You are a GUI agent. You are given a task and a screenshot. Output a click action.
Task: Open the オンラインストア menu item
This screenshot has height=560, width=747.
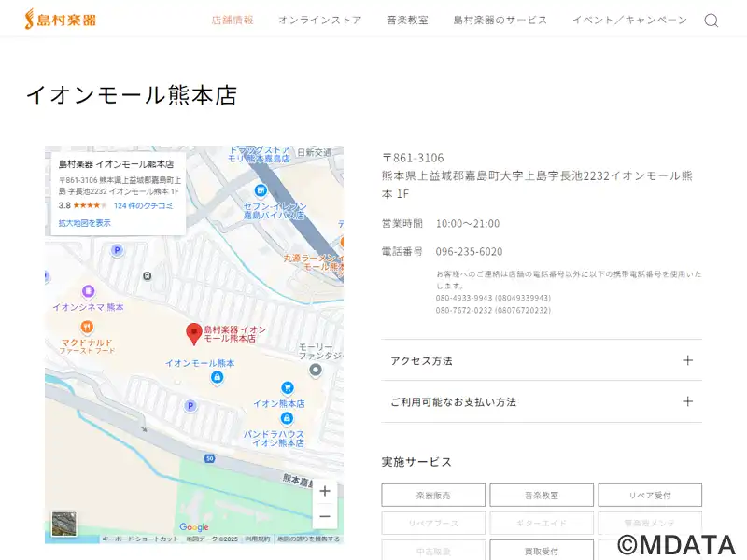click(320, 20)
